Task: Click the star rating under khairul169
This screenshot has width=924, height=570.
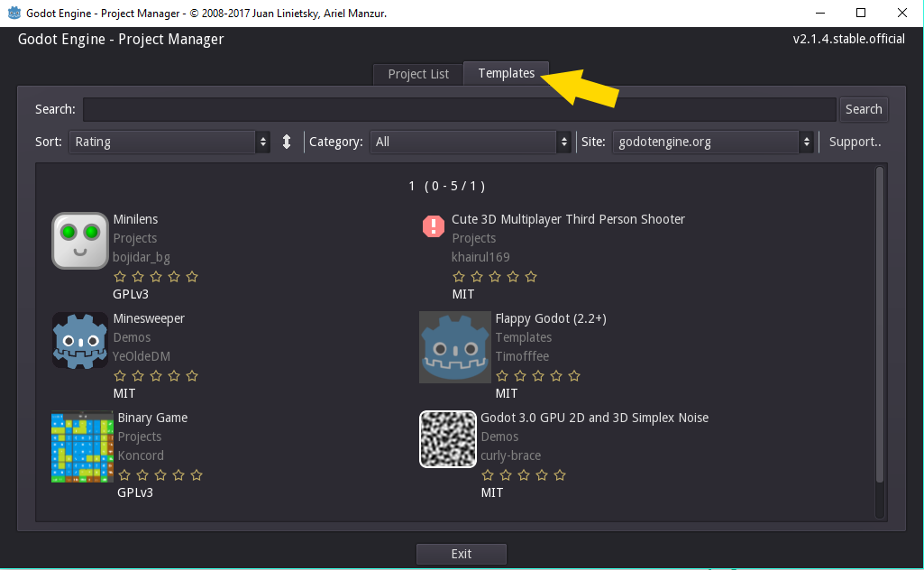Action: click(494, 277)
